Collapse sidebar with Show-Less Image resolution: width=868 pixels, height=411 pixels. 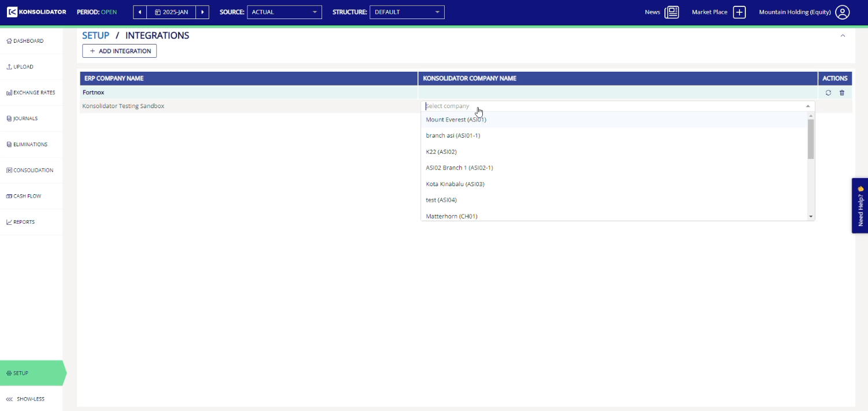[25, 399]
